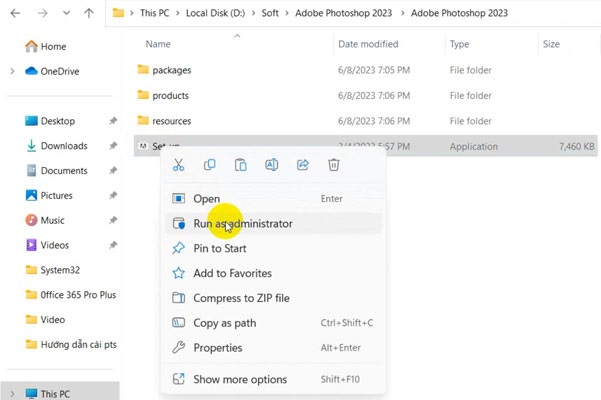
Task: Click the Cut scissors icon in context menu
Action: (x=178, y=165)
